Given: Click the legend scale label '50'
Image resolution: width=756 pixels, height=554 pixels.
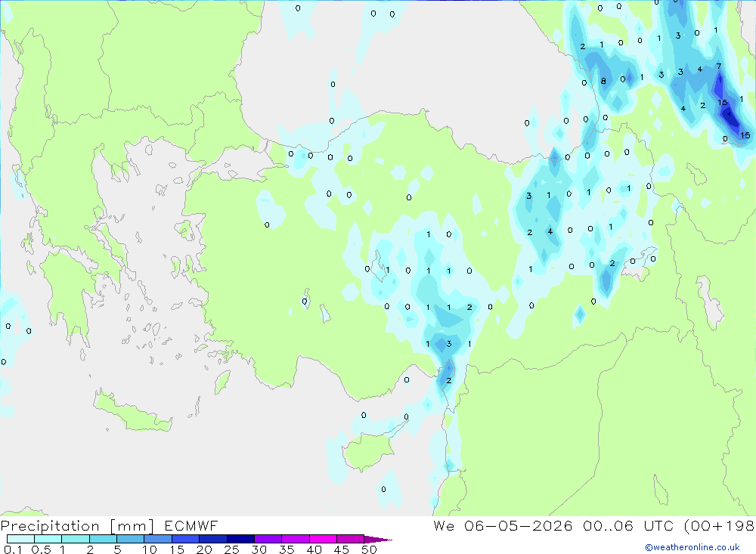Looking at the screenshot, I should tap(369, 549).
